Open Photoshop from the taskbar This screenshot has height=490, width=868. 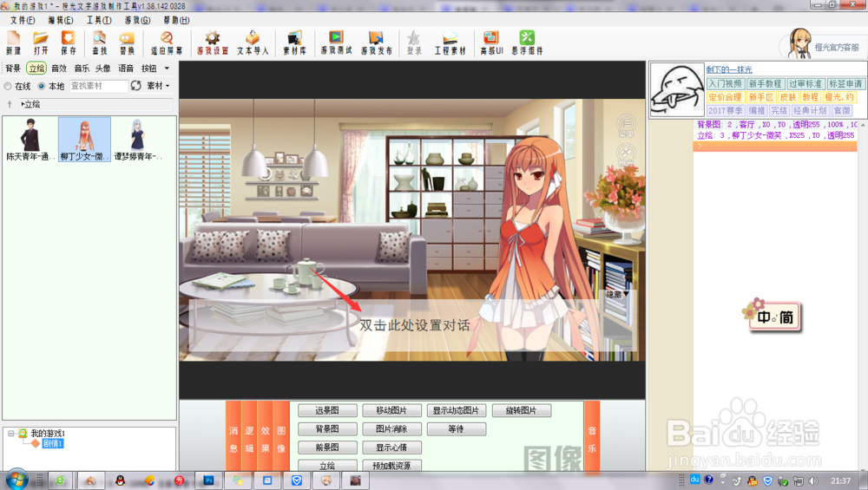pos(208,480)
